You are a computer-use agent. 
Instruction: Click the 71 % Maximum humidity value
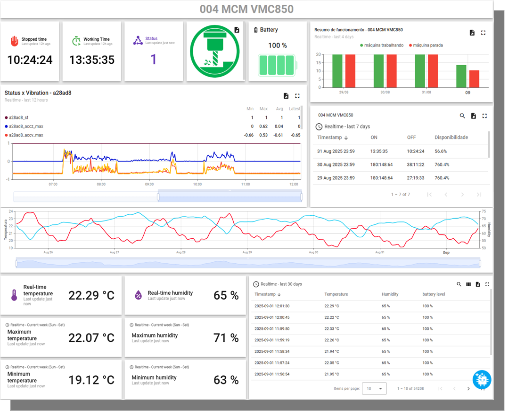tap(226, 338)
